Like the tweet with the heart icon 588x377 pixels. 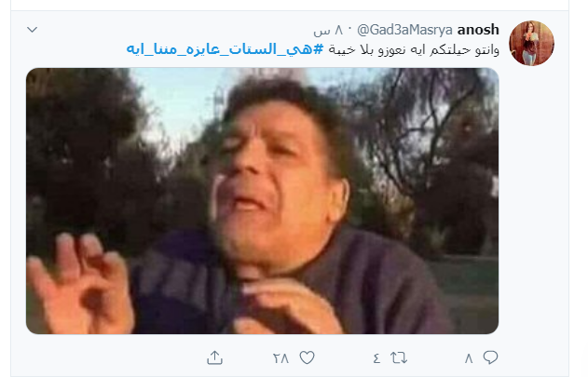click(308, 357)
